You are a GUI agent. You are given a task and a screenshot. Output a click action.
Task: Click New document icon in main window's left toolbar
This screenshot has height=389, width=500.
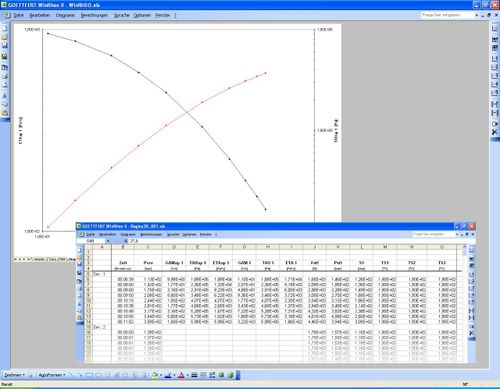[5, 29]
